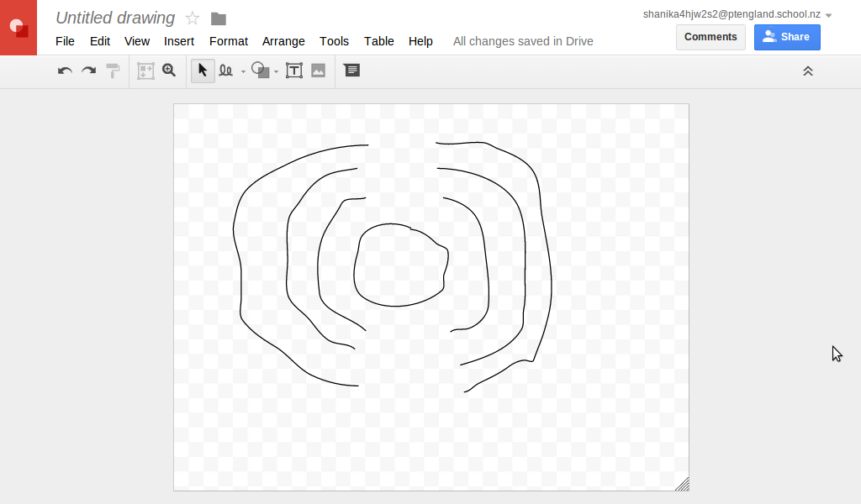Undo the last action

coord(65,71)
